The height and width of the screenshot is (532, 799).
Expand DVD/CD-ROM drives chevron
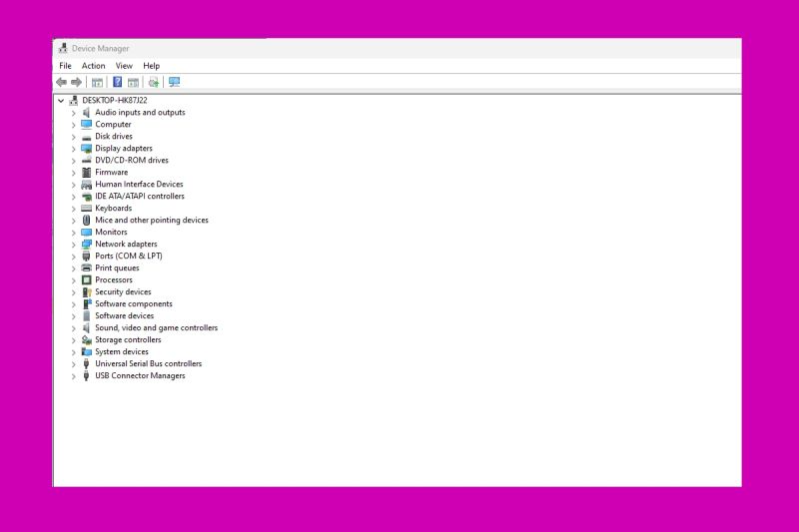pos(73,161)
